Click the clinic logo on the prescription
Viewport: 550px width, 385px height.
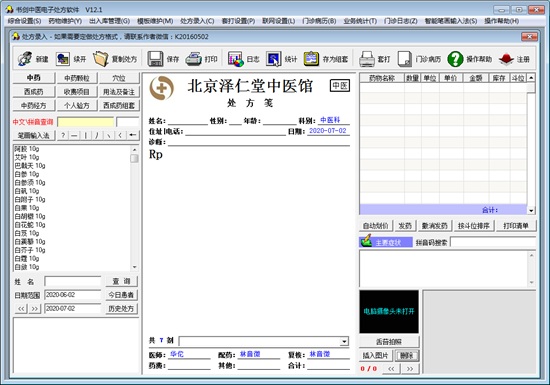pyautogui.click(x=162, y=88)
